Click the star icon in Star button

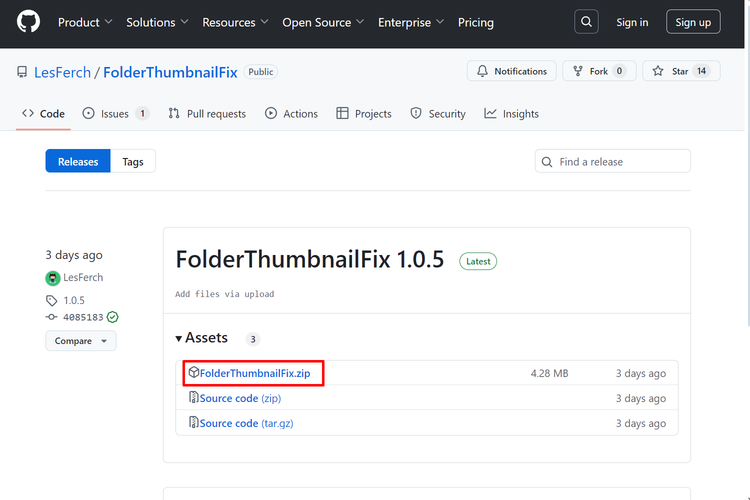pyautogui.click(x=658, y=71)
